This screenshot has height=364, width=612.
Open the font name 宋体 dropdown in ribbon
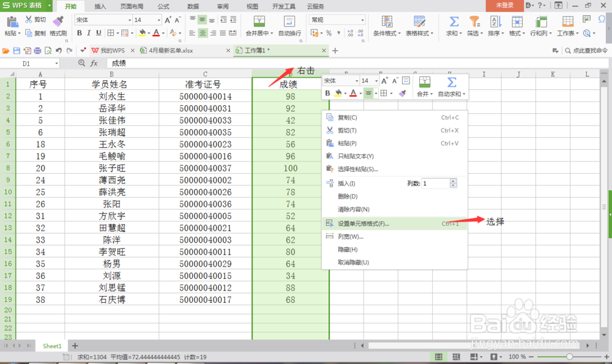tap(130, 20)
